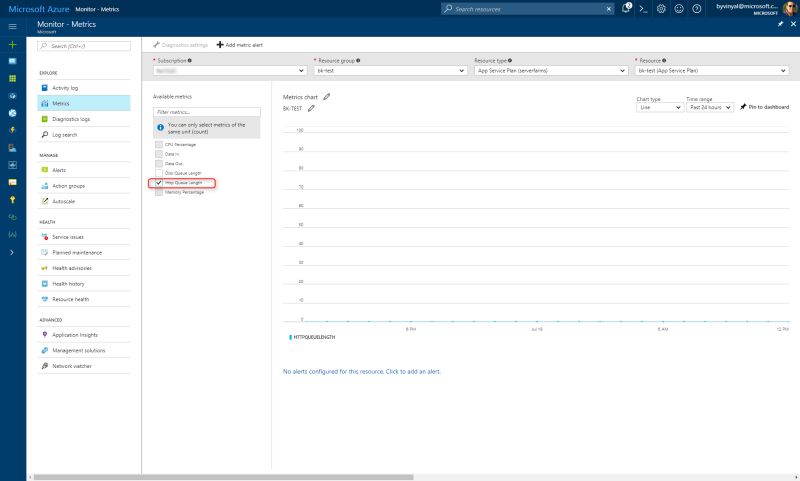Click the yellow key icon in left rail
Image resolution: width=800 pixels, height=481 pixels.
coord(12,199)
